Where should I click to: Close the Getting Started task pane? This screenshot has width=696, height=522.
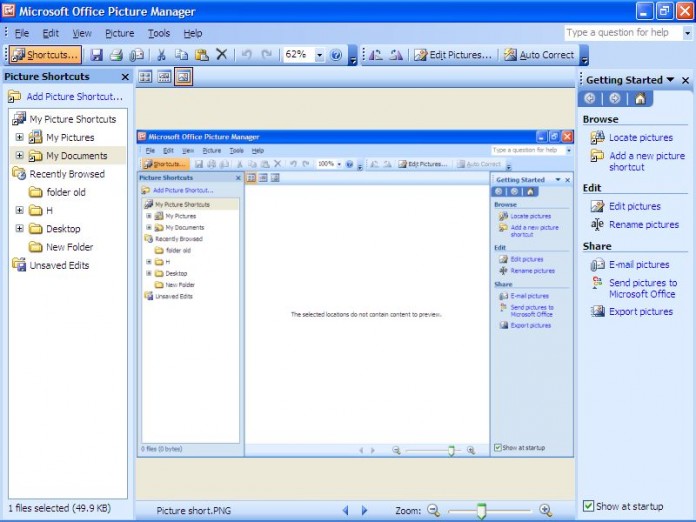click(x=685, y=80)
